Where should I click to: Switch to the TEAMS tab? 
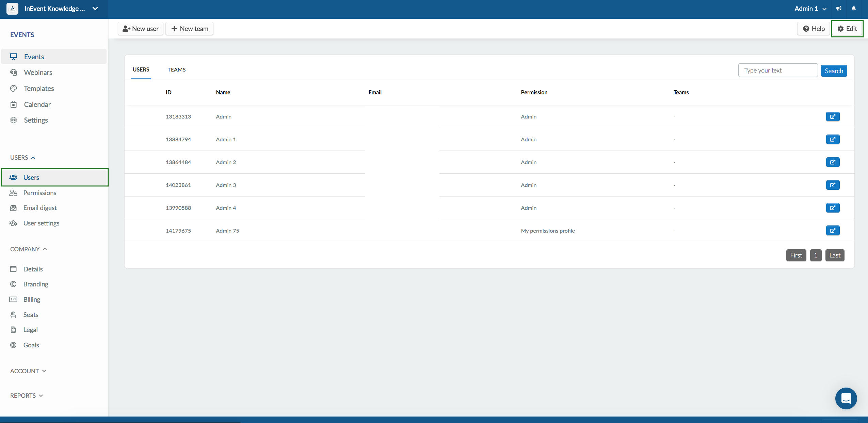point(176,69)
